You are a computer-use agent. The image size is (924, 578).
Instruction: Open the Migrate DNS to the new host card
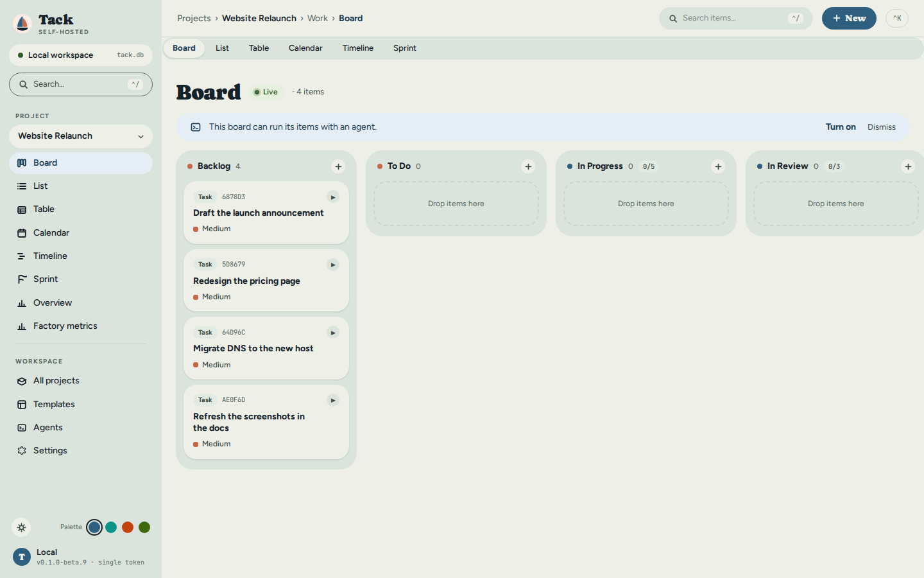[266, 348]
